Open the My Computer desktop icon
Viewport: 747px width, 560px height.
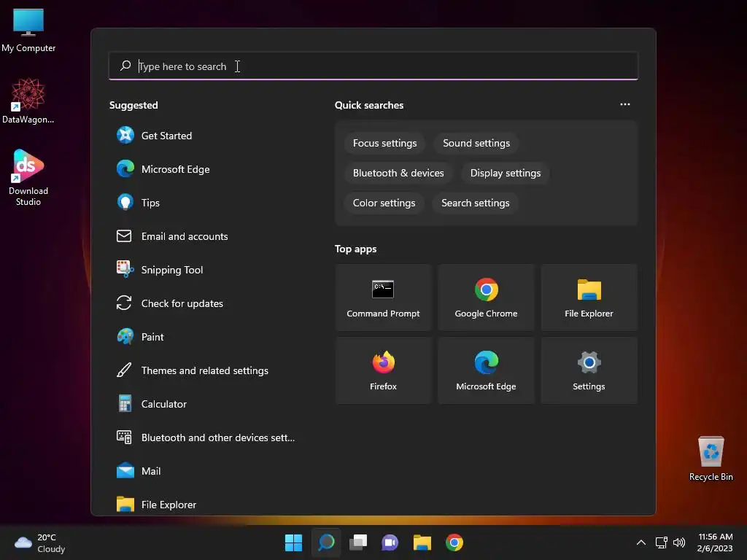point(28,30)
